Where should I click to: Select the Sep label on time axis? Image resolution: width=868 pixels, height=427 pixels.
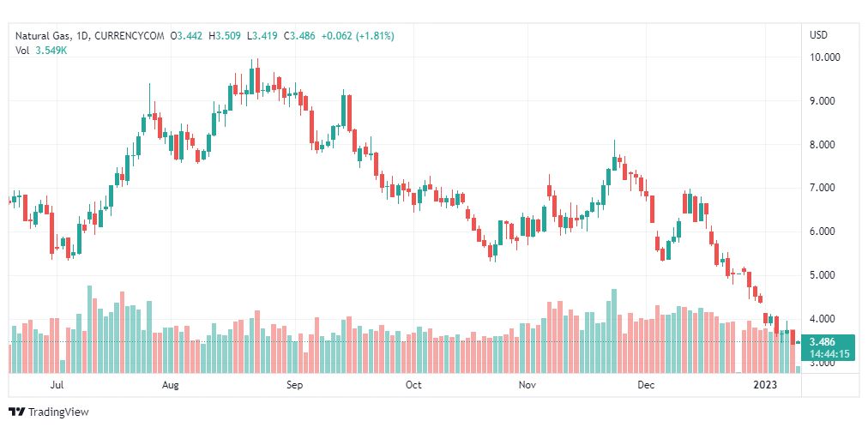[x=294, y=385]
